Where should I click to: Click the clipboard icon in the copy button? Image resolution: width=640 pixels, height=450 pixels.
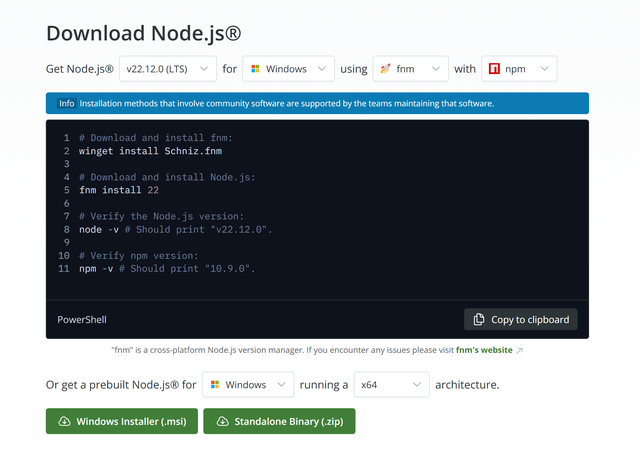[479, 319]
